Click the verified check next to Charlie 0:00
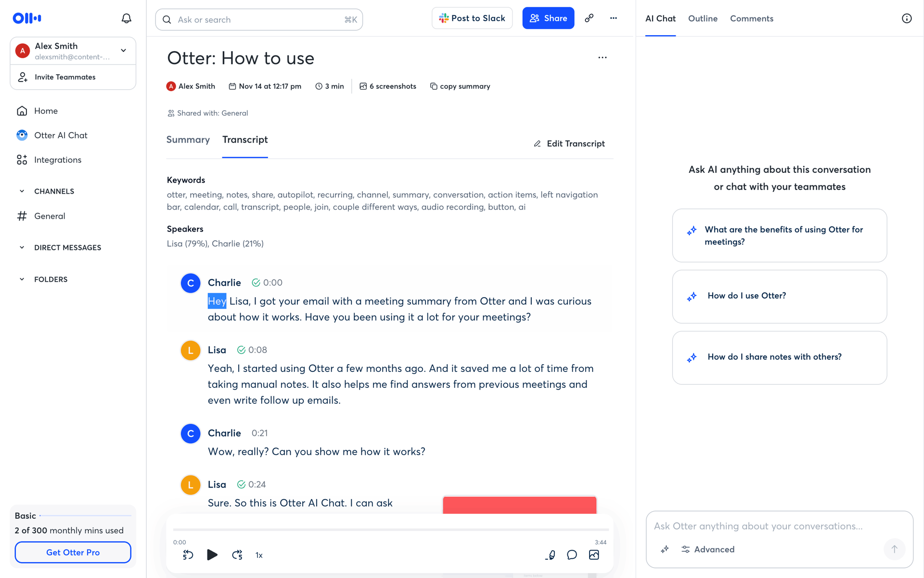Viewport: 924px width, 578px height. 256,283
